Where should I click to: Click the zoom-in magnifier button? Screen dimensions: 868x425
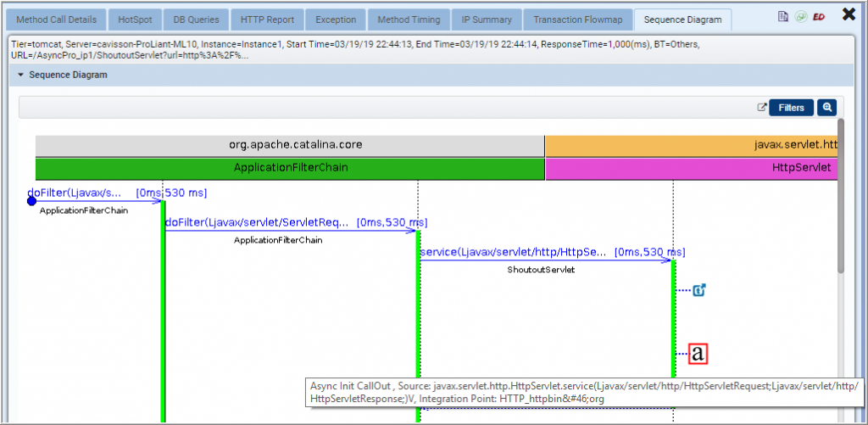tap(826, 108)
